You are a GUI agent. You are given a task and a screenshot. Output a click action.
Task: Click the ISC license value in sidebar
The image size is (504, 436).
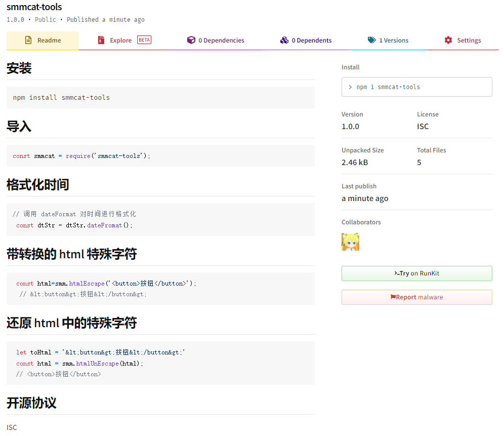pyautogui.click(x=423, y=127)
